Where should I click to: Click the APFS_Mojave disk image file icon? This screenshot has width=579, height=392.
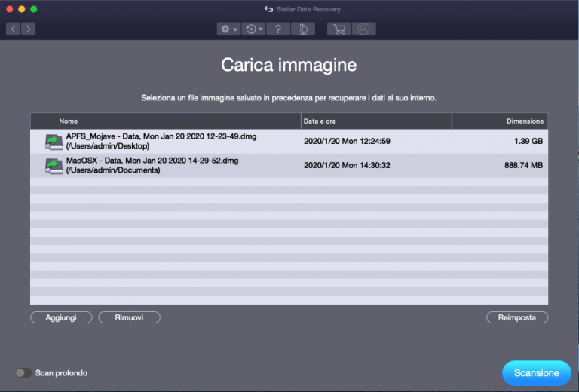54,142
